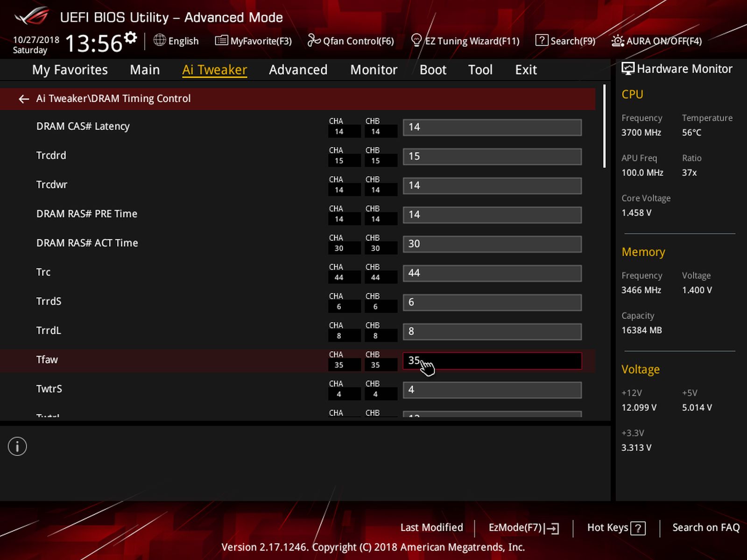Click the Tfaw value field
The image size is (747, 560).
[493, 361]
